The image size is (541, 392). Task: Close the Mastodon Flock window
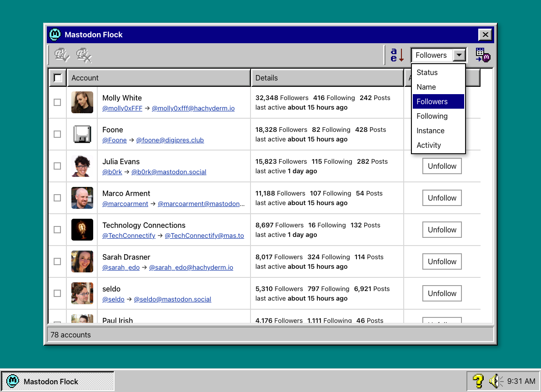486,35
